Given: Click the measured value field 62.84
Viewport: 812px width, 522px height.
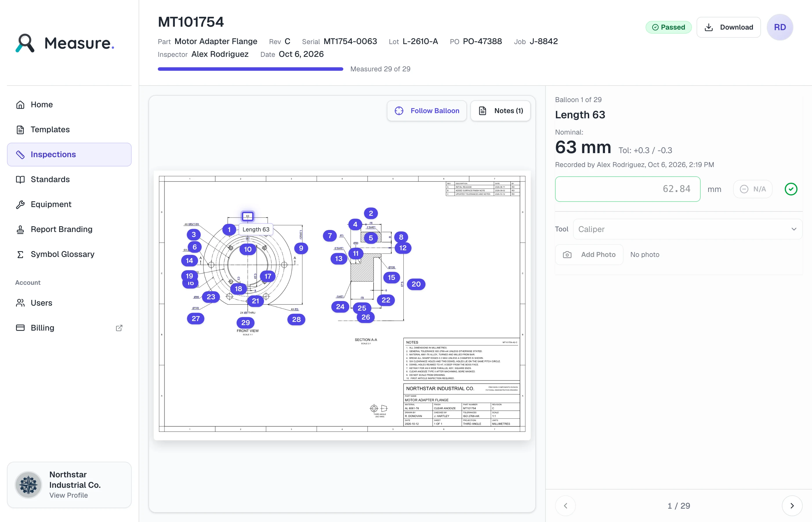Looking at the screenshot, I should pos(627,189).
